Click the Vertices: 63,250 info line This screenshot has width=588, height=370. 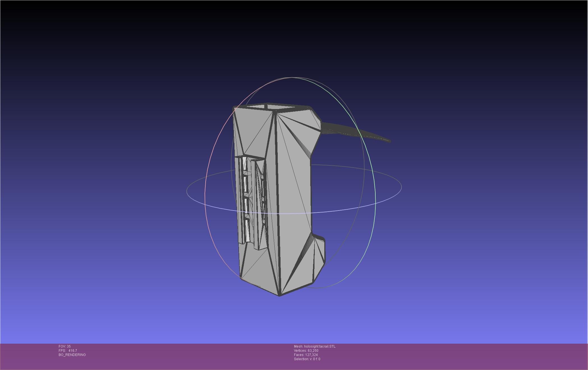306,351
